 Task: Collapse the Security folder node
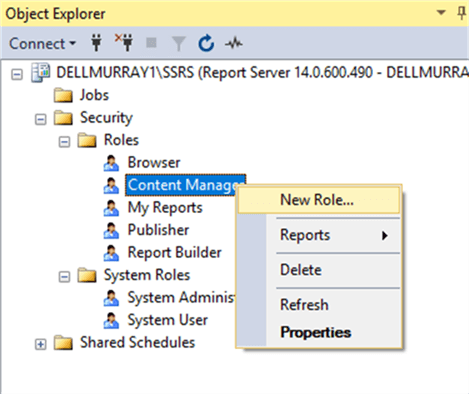click(40, 119)
